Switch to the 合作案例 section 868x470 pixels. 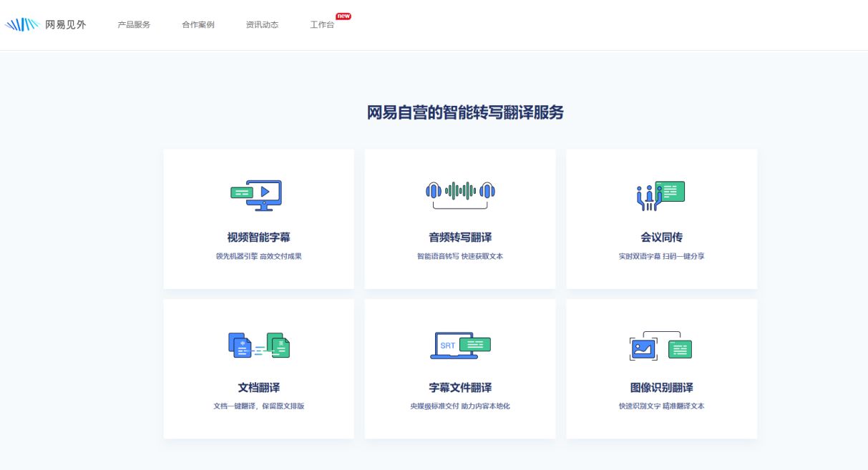197,24
